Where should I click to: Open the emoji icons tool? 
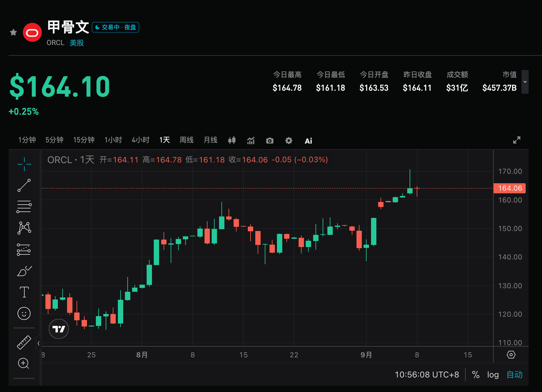tap(24, 313)
